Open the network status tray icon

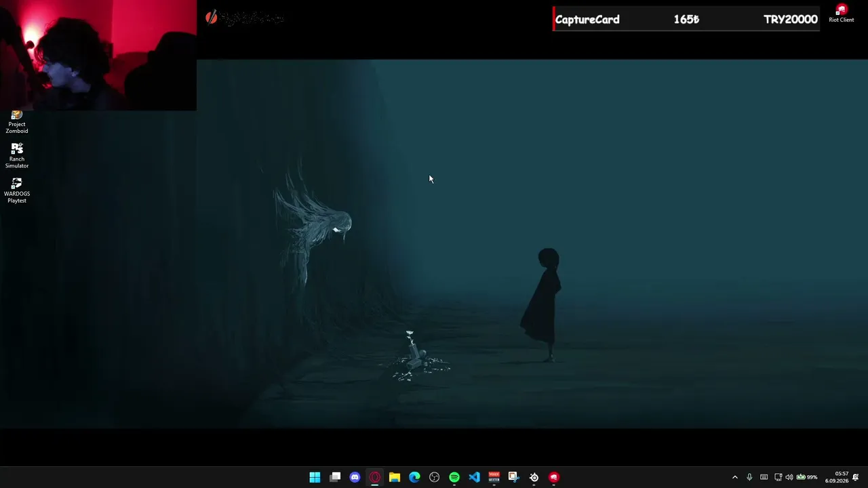778,477
